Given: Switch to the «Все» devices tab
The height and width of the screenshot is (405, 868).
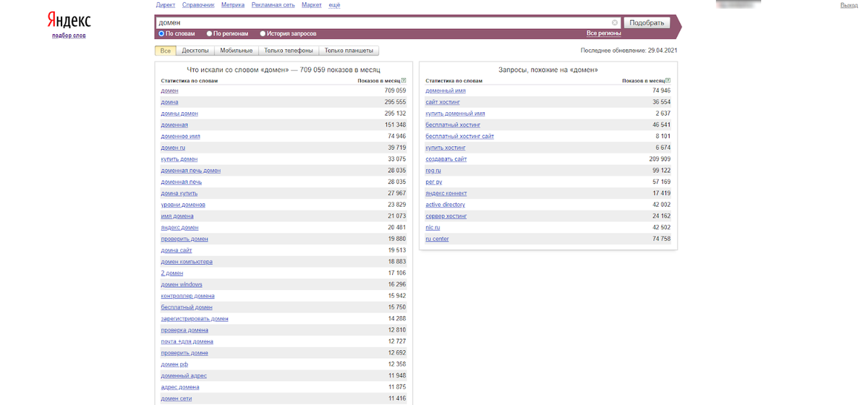Looking at the screenshot, I should click(166, 51).
